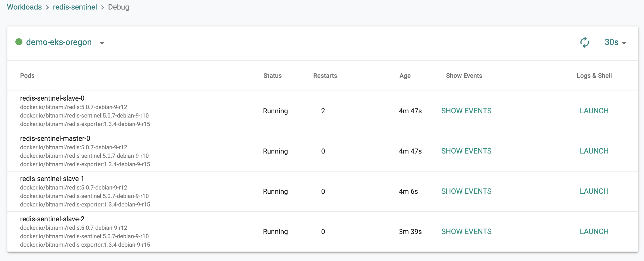Open the demo-eks-oregon cluster dropdown arrow
This screenshot has width=644, height=261.
(102, 43)
